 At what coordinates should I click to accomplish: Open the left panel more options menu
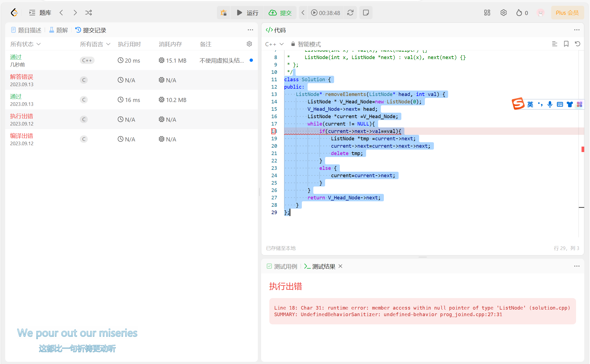[x=250, y=30]
